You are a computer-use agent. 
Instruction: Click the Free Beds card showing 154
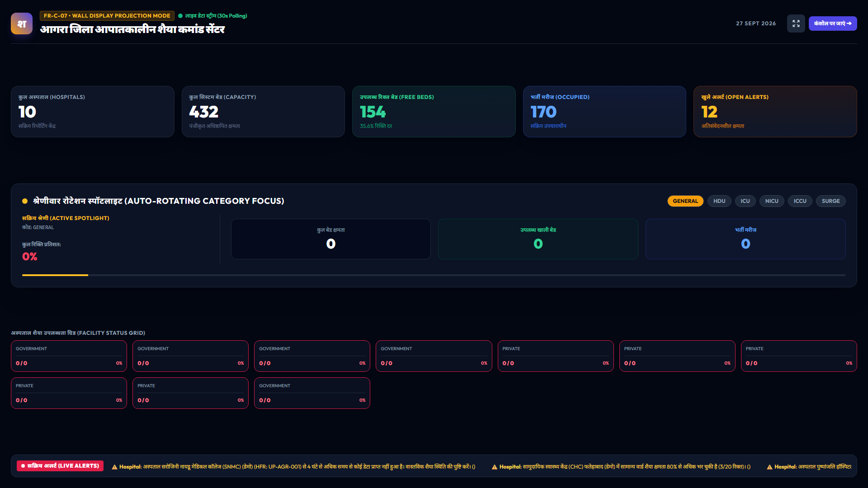434,112
